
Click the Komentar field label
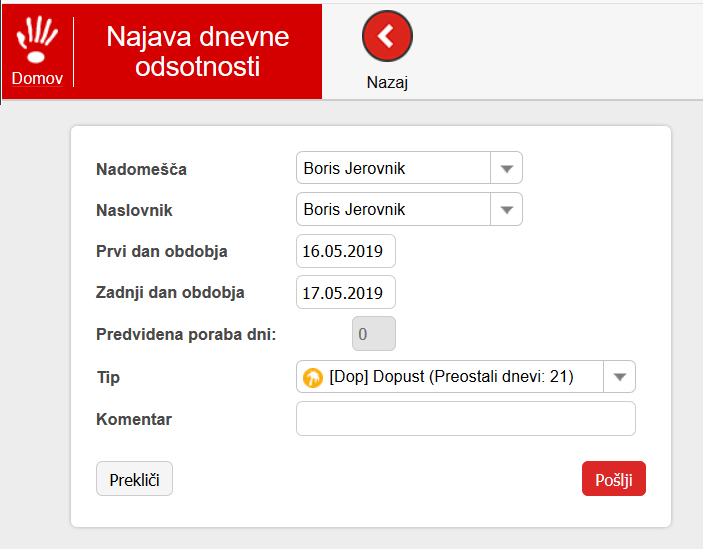(x=134, y=419)
